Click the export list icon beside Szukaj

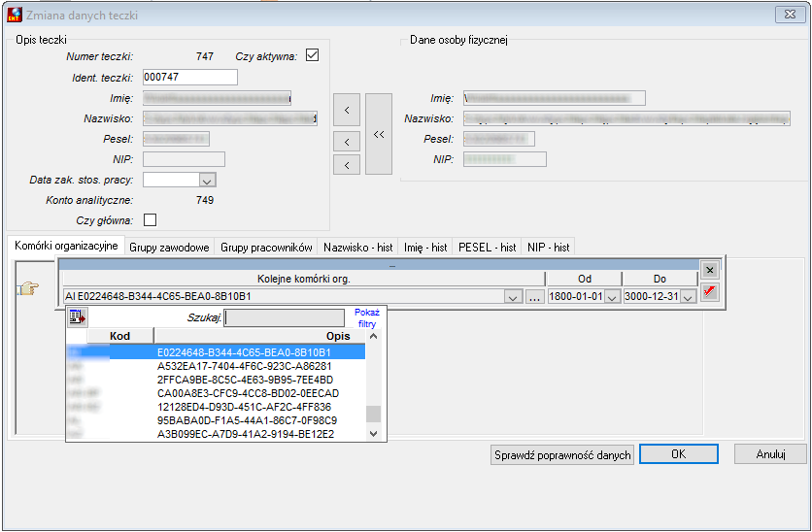click(77, 316)
